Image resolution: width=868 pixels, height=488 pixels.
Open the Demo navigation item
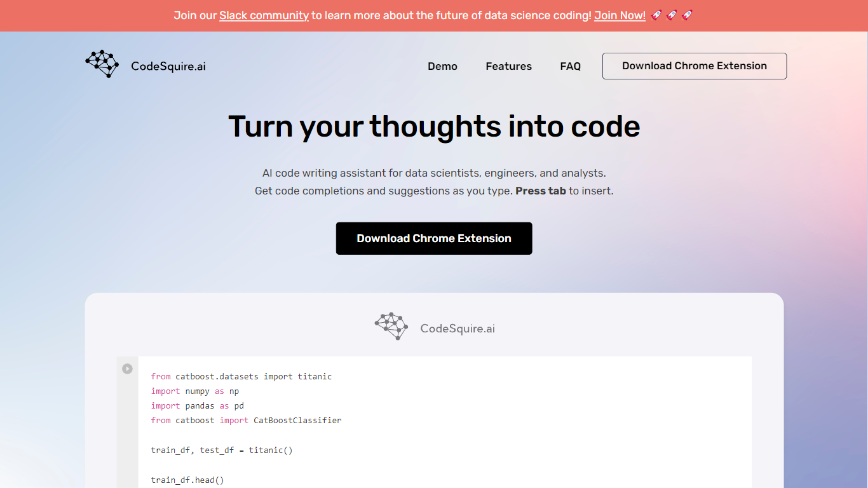442,66
